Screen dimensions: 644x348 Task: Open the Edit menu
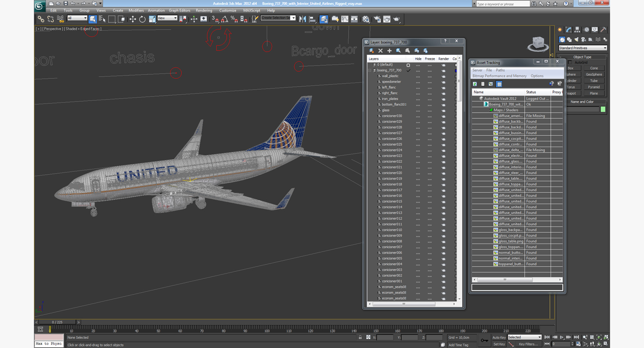pos(54,10)
